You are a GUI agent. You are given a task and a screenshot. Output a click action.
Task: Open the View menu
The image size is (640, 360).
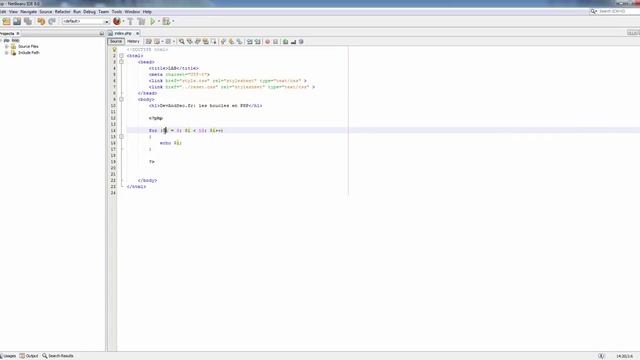tap(13, 12)
